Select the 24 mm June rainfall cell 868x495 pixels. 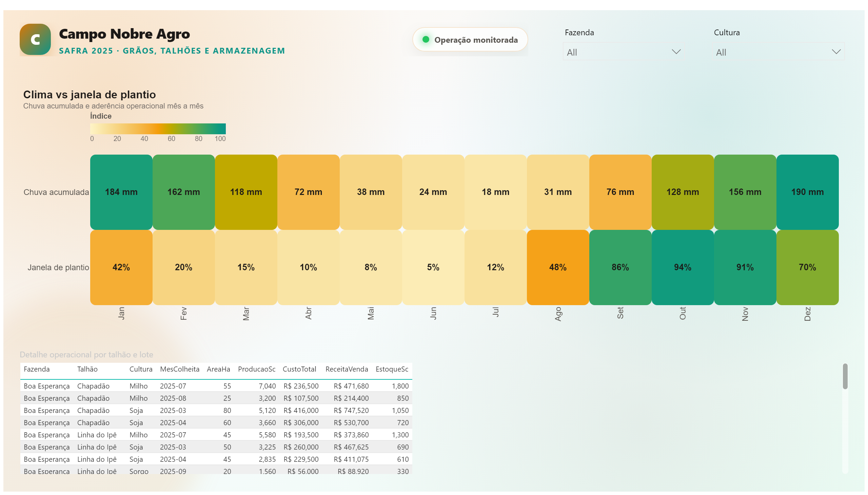[433, 192]
